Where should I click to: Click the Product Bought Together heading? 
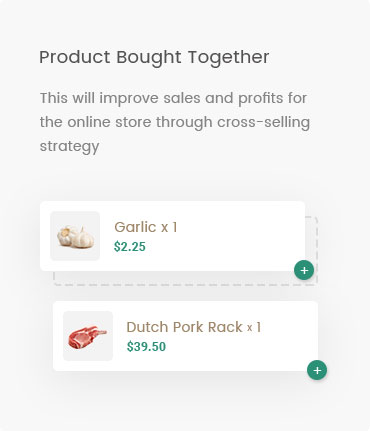click(154, 58)
